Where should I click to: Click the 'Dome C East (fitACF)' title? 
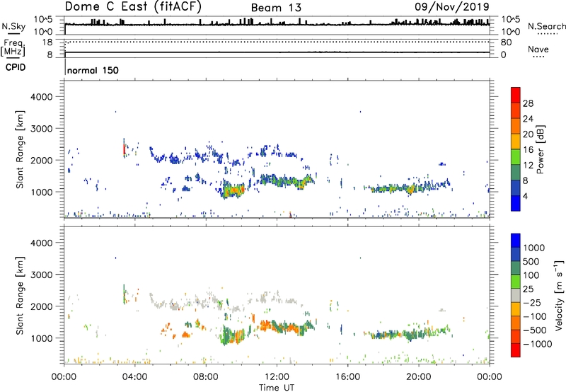pyautogui.click(x=133, y=6)
